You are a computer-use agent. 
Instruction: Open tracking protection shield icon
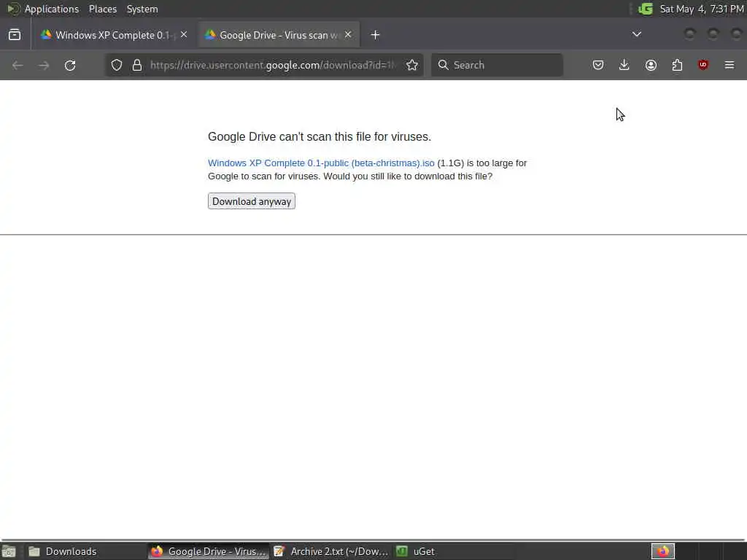(117, 65)
